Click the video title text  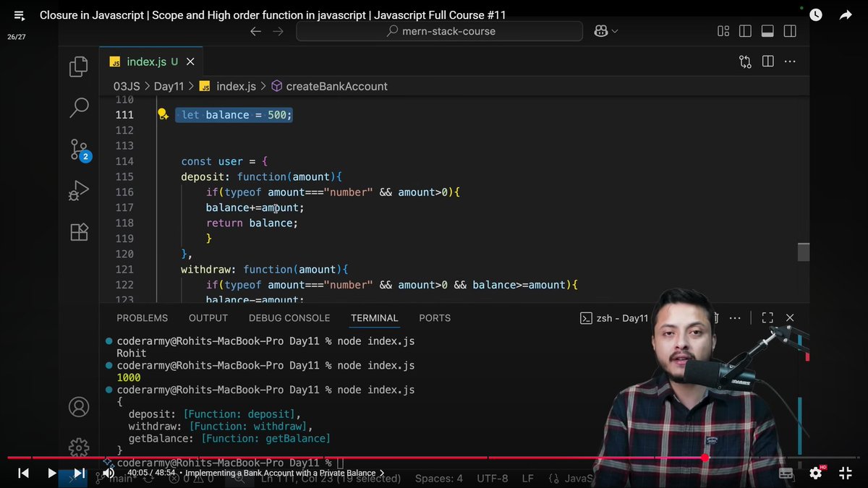273,15
